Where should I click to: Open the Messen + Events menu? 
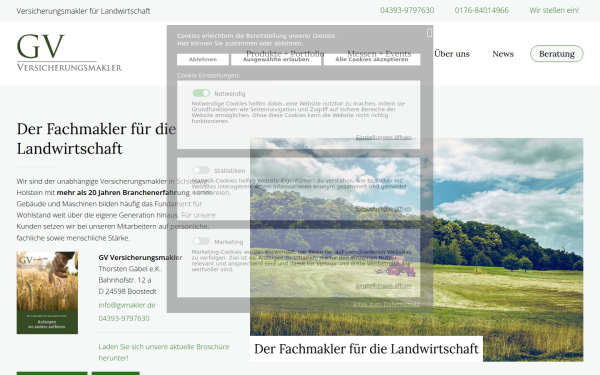pos(379,54)
